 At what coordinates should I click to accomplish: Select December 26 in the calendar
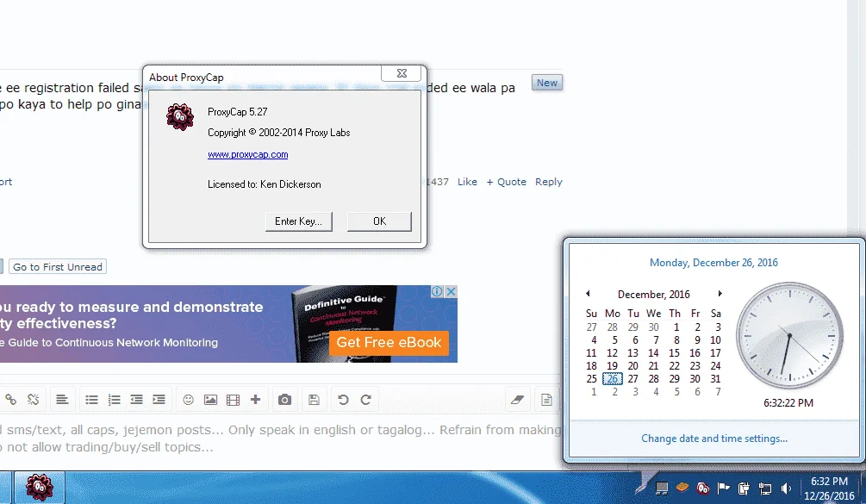click(x=612, y=379)
